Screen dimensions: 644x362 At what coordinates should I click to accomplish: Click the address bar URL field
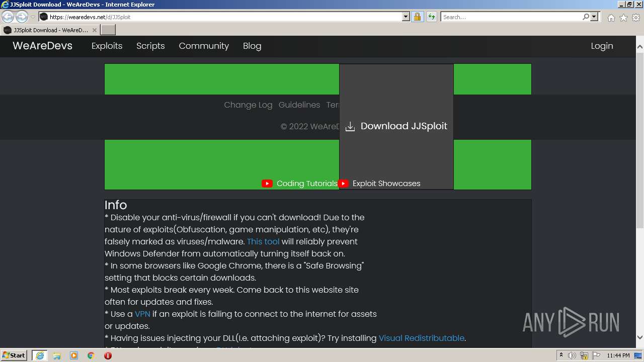coord(220,17)
